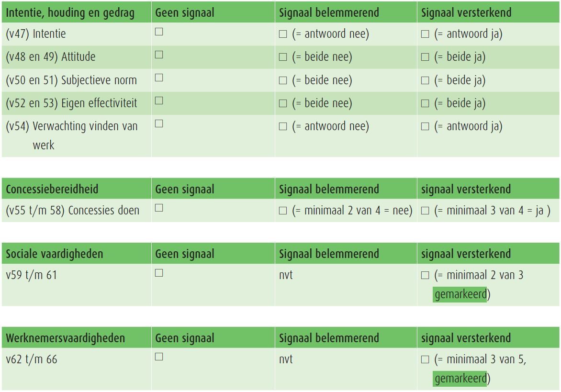561x392 pixels.
Task: Mark 'antwoord nee' for Verwachting vinden van werk
Action: pyautogui.click(x=283, y=127)
